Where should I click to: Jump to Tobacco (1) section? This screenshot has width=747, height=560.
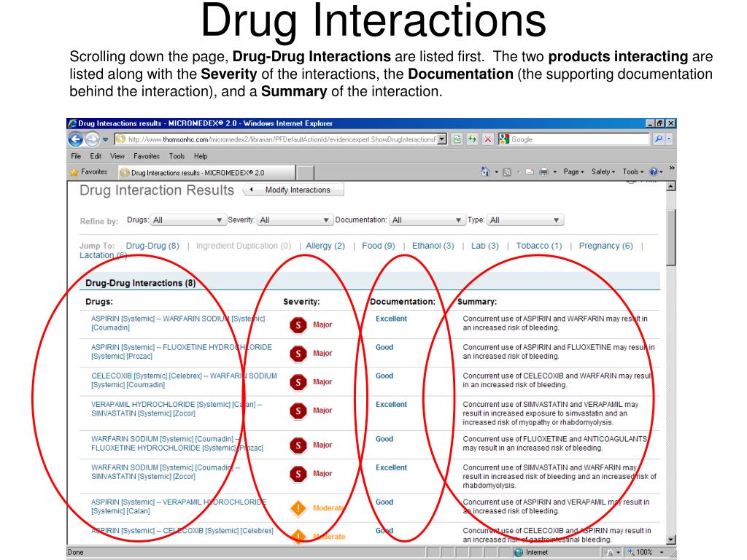click(x=539, y=246)
